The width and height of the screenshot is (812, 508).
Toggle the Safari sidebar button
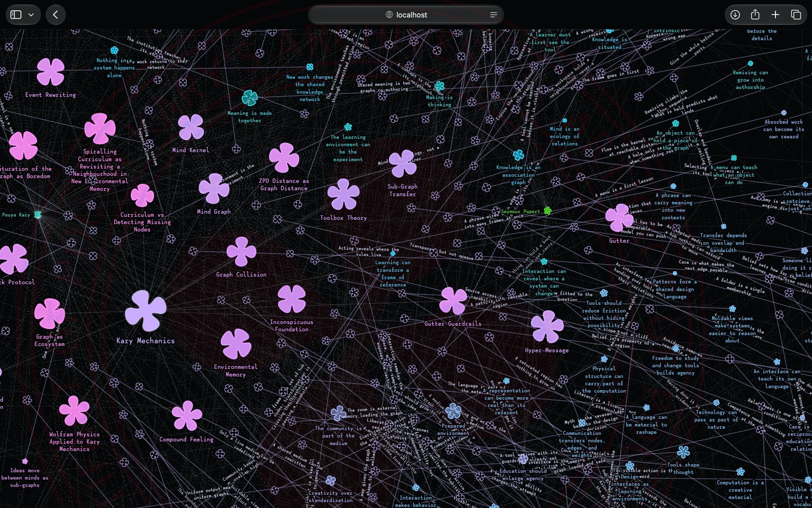pyautogui.click(x=16, y=15)
